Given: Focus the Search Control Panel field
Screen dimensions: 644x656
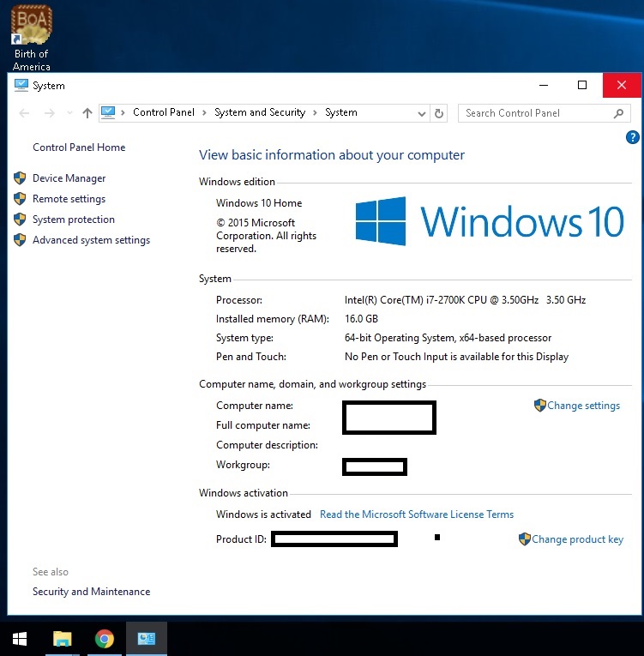Looking at the screenshot, I should tap(544, 113).
